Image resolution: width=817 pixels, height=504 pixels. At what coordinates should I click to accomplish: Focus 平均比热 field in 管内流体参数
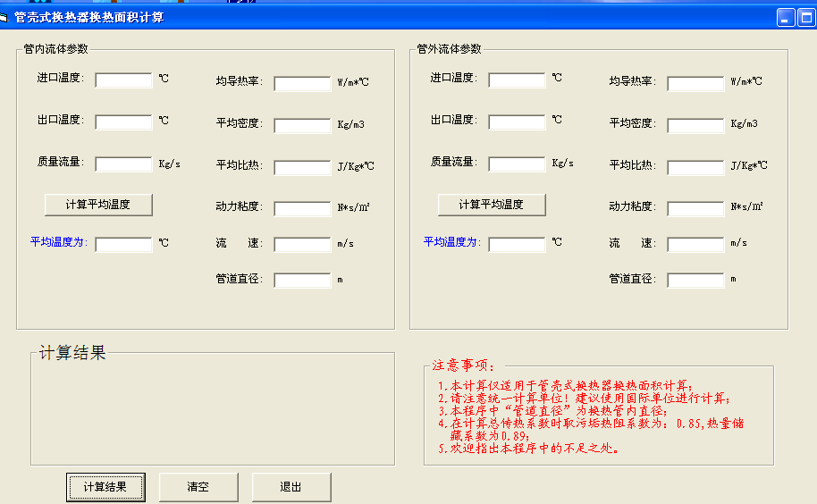point(302,167)
